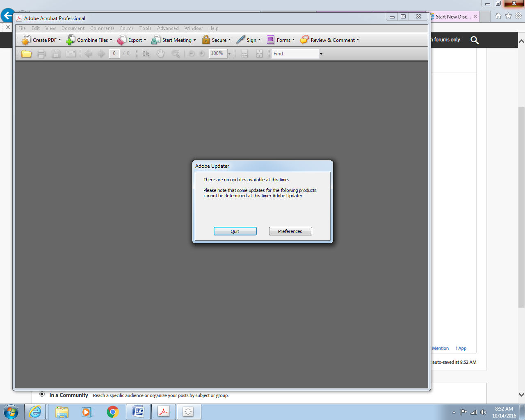Open the zoom percentage dropdown arrow
The height and width of the screenshot is (420, 525).
pyautogui.click(x=230, y=54)
